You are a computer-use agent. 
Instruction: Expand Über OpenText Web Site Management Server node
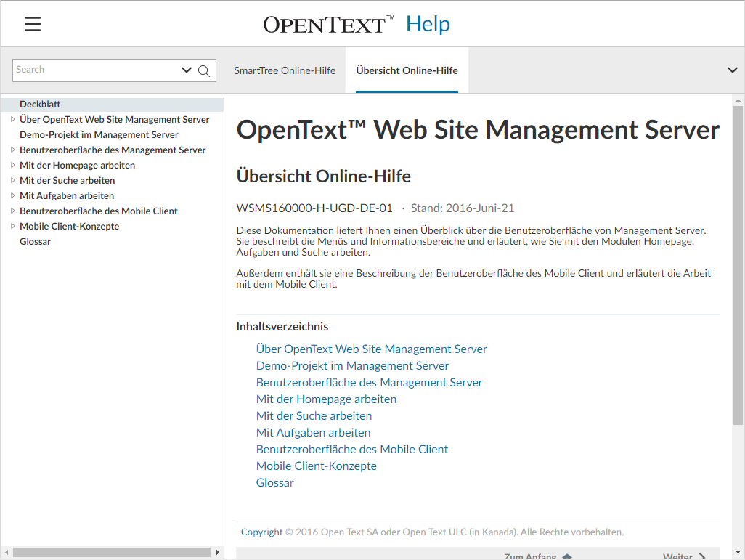pyautogui.click(x=13, y=119)
